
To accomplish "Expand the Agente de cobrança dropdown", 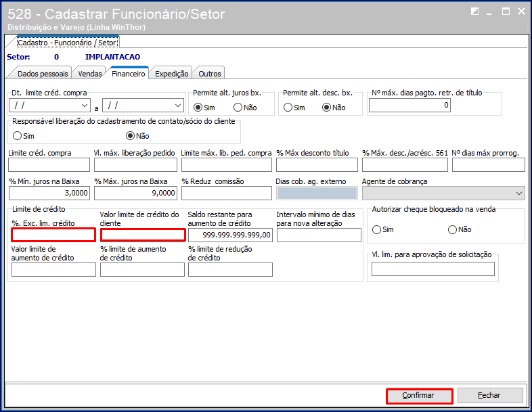I will pos(518,193).
